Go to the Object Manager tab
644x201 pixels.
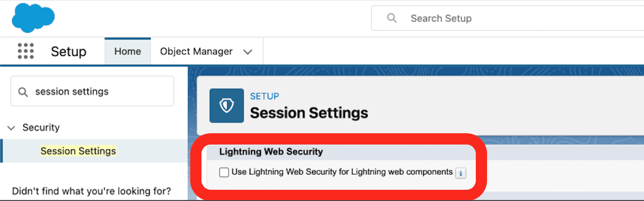coord(196,52)
